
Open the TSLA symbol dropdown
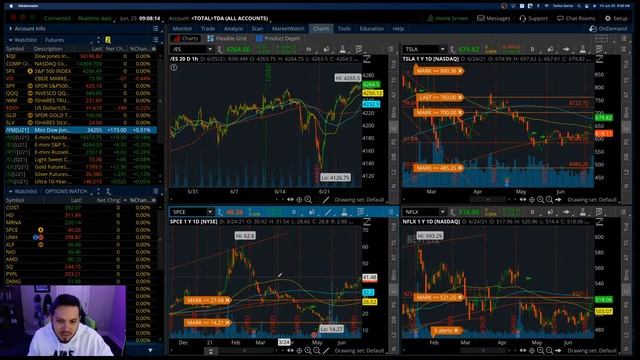pos(442,49)
